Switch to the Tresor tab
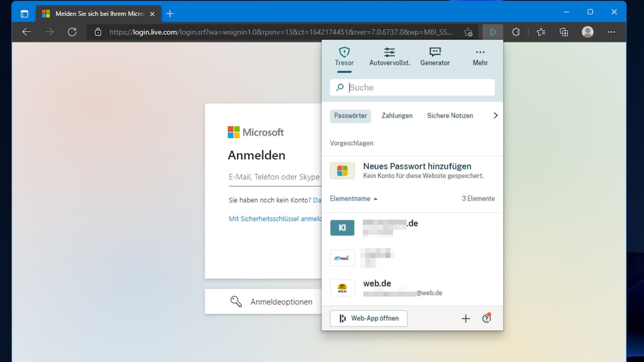 (344, 56)
